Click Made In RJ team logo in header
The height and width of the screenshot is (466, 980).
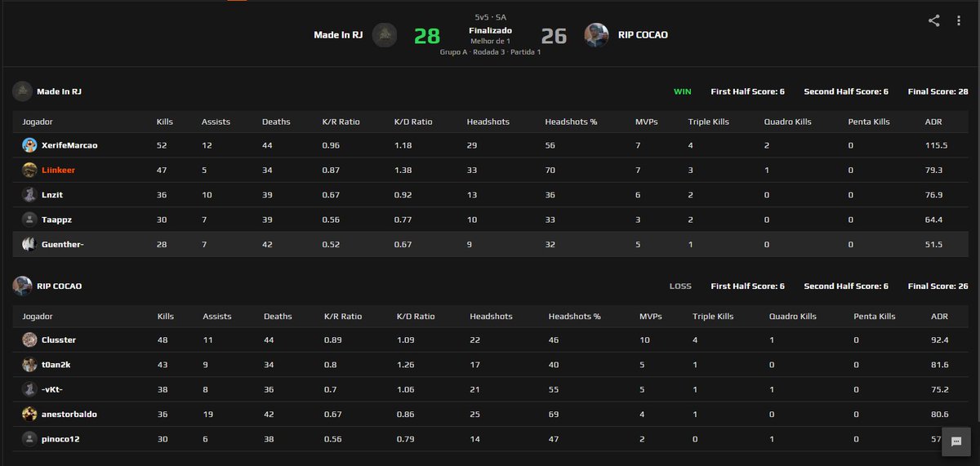(385, 35)
